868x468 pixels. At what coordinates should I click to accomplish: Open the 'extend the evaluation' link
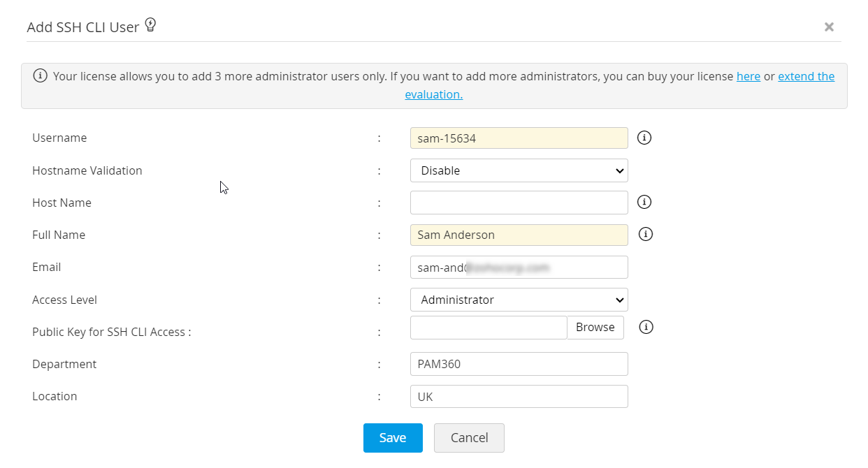(806, 76)
